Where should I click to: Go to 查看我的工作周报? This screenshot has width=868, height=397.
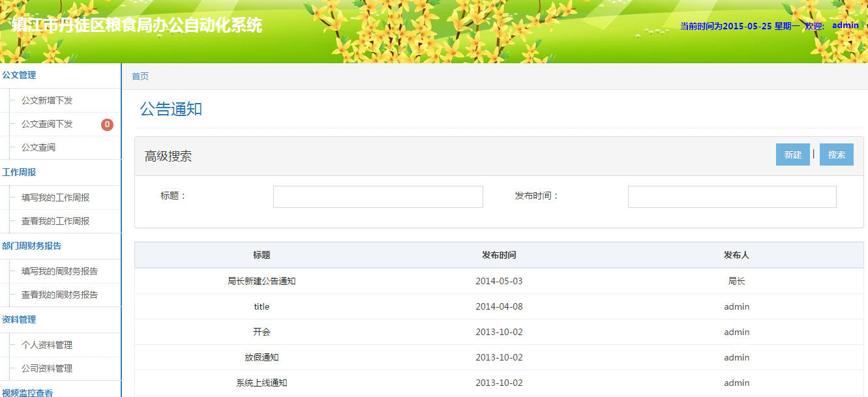[x=55, y=221]
